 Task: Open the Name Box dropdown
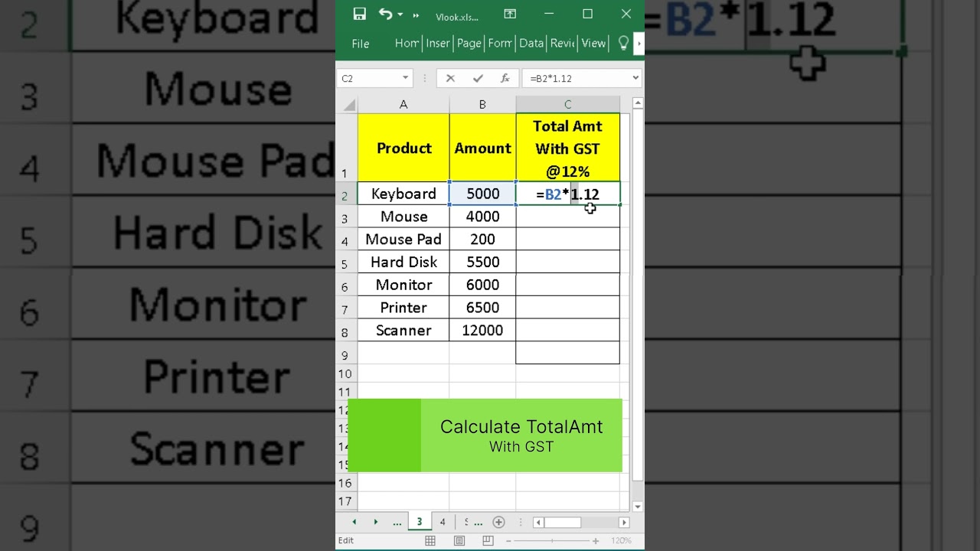405,78
